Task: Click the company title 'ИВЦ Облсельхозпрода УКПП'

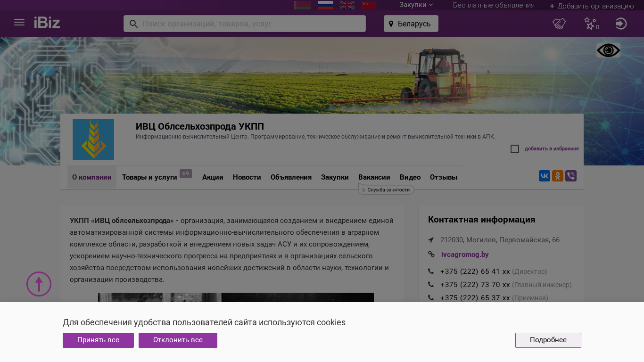Action: 200,126
